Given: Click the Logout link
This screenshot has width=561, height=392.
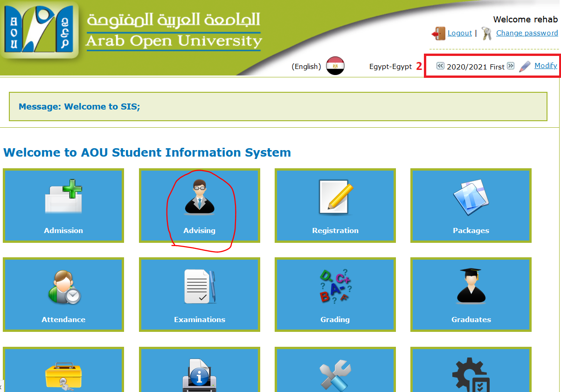Looking at the screenshot, I should click(x=460, y=33).
